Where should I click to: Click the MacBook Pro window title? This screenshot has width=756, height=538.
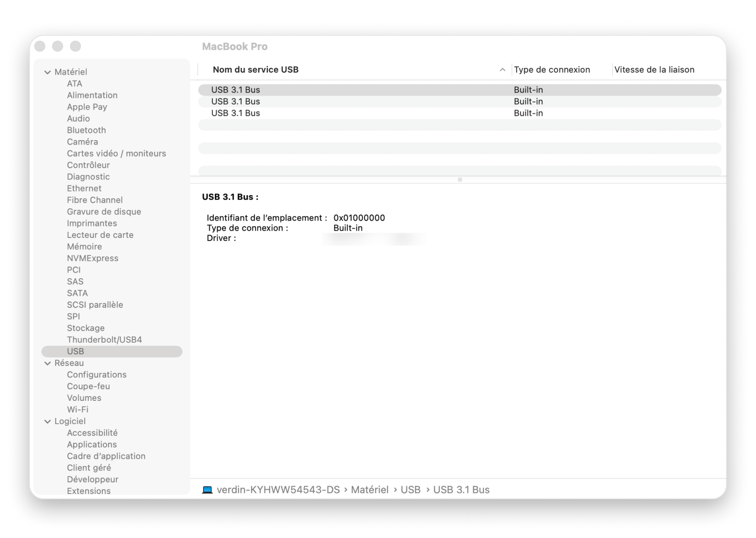[235, 47]
